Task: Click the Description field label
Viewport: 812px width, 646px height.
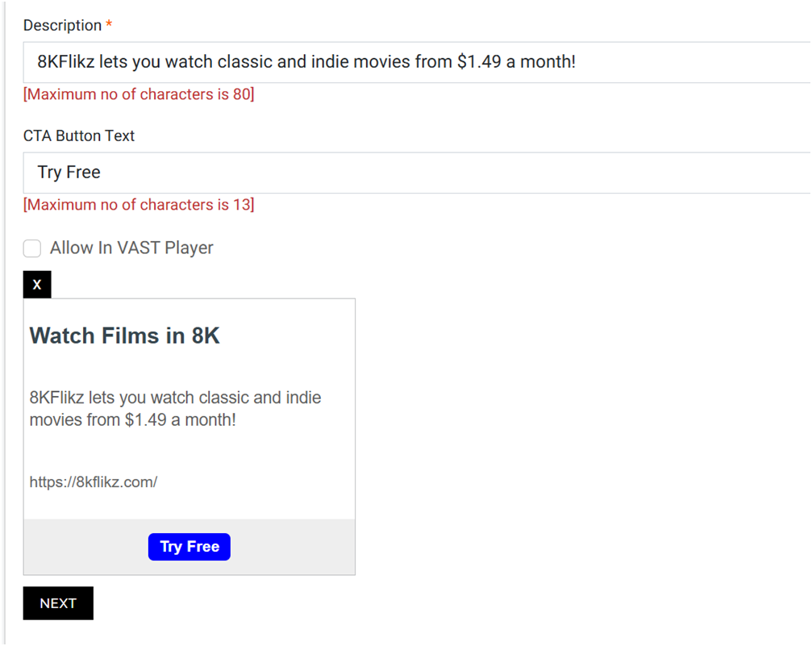Action: (x=62, y=26)
